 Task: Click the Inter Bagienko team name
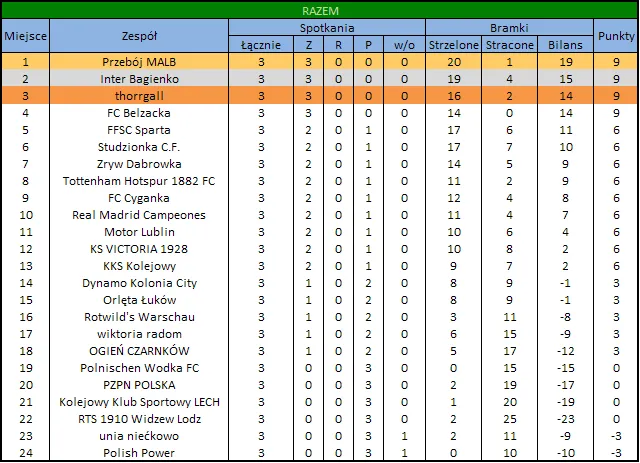[138, 79]
